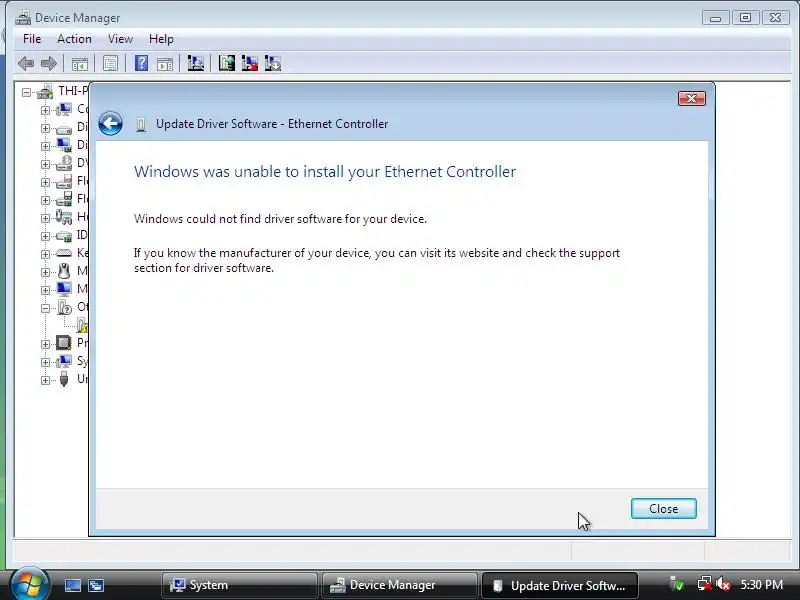This screenshot has height=600, width=800.
Task: Click the Show/Hide Action Pane toolbar icon
Action: pos(165,64)
